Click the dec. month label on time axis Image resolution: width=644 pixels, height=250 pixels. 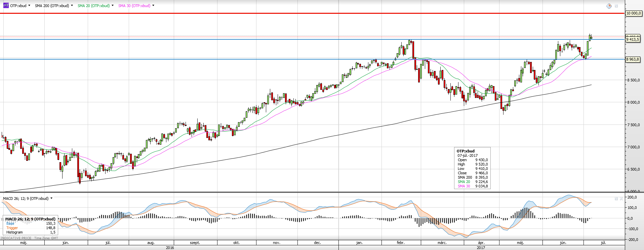(317, 243)
